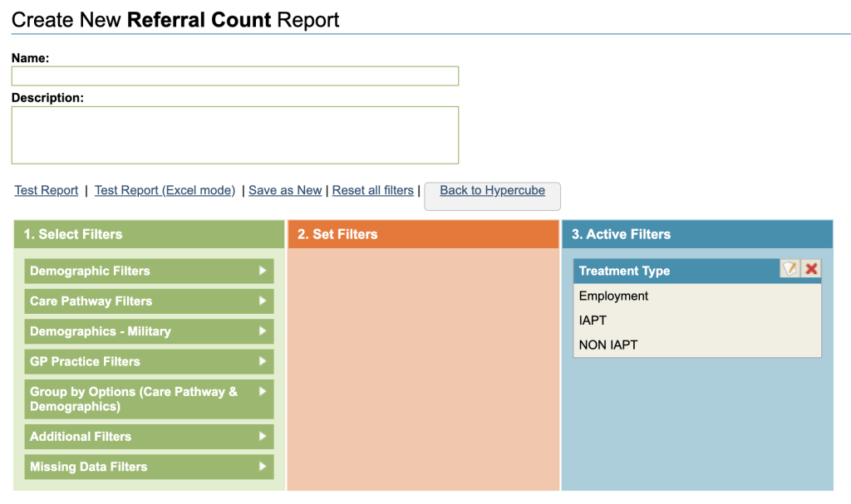Viewport: 851px width, 504px height.
Task: Expand Additional Filters section
Action: 149,437
